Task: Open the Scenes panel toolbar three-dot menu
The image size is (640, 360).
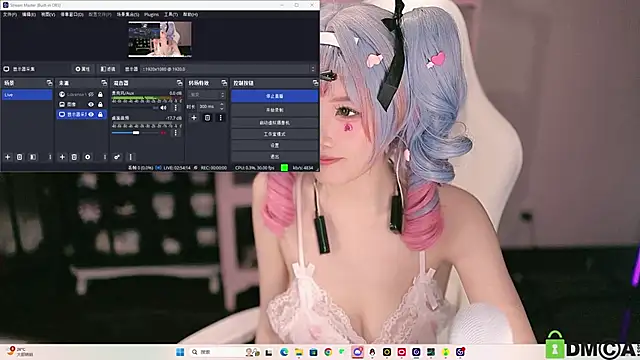Action: [x=50, y=157]
